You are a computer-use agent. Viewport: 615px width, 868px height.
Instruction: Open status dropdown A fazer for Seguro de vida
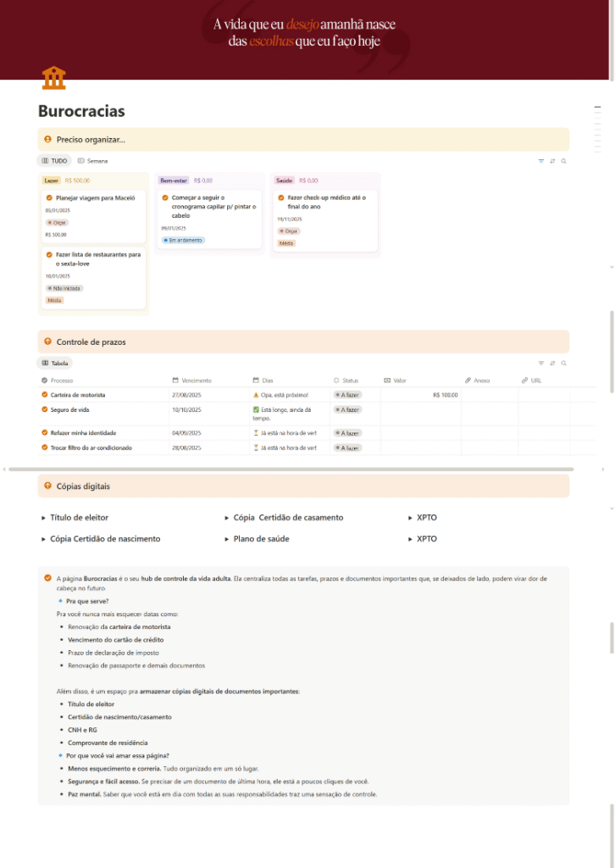pos(347,409)
